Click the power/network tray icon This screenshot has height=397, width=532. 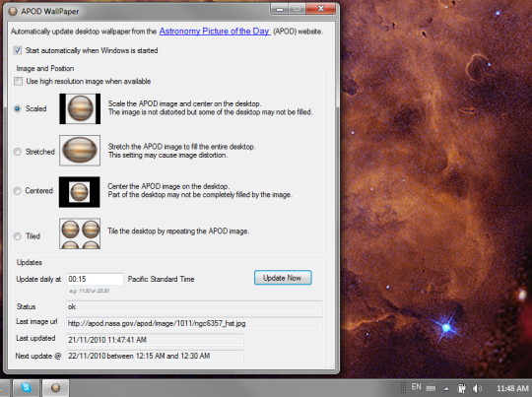(461, 388)
